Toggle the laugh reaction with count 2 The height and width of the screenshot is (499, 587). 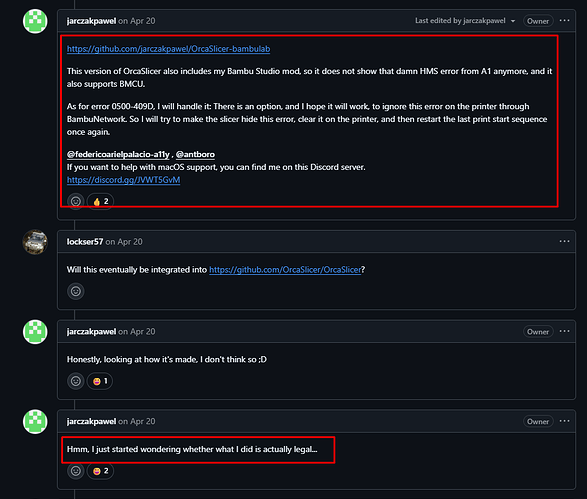click(x=100, y=471)
